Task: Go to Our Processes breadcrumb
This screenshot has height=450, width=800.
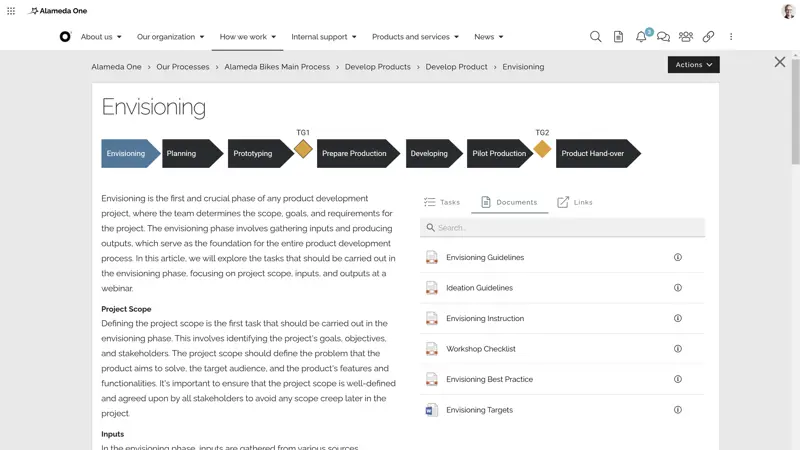Action: [x=183, y=67]
